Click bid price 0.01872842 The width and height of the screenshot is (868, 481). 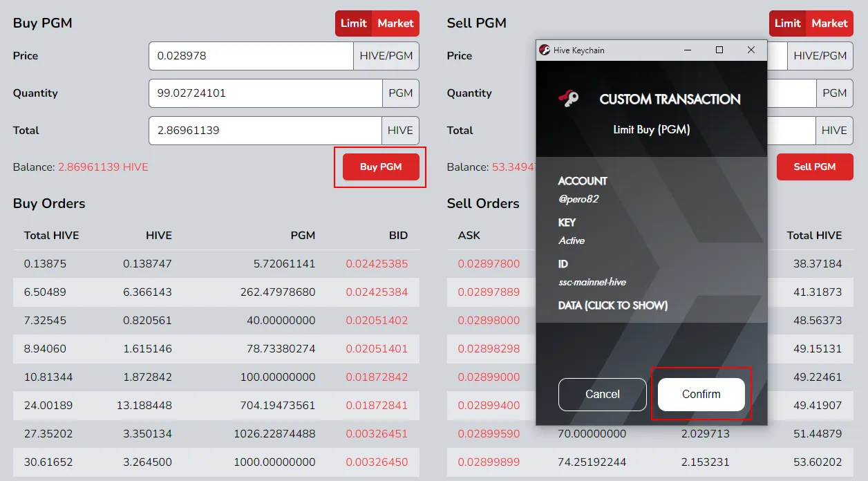[377, 377]
